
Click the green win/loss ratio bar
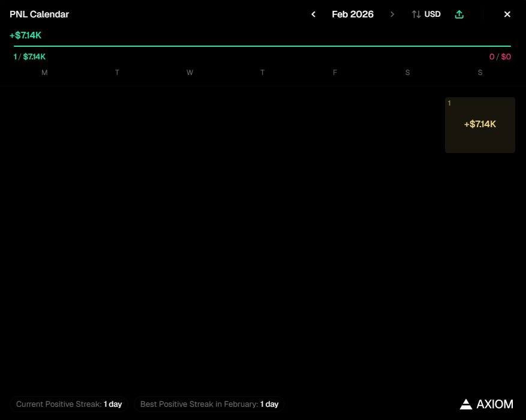click(262, 46)
